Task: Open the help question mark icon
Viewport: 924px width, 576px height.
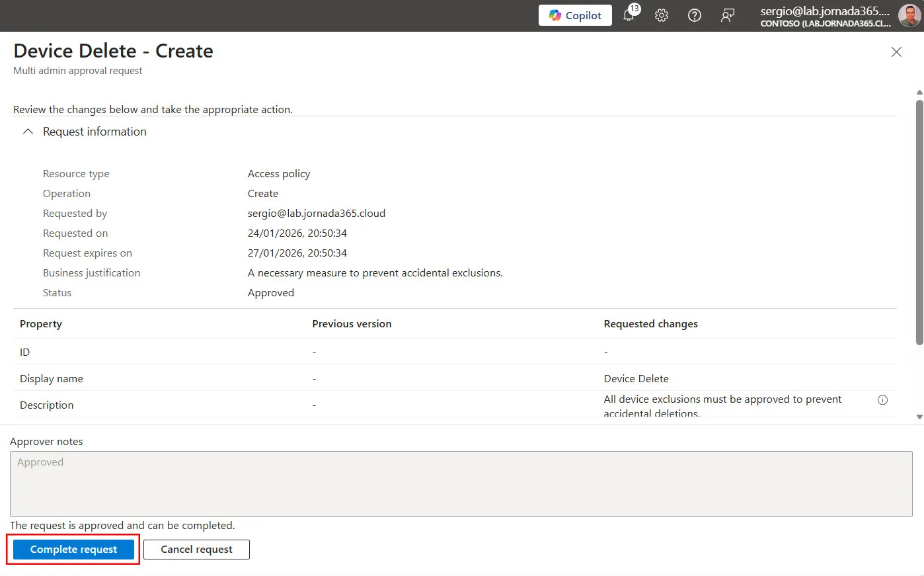Action: (695, 15)
